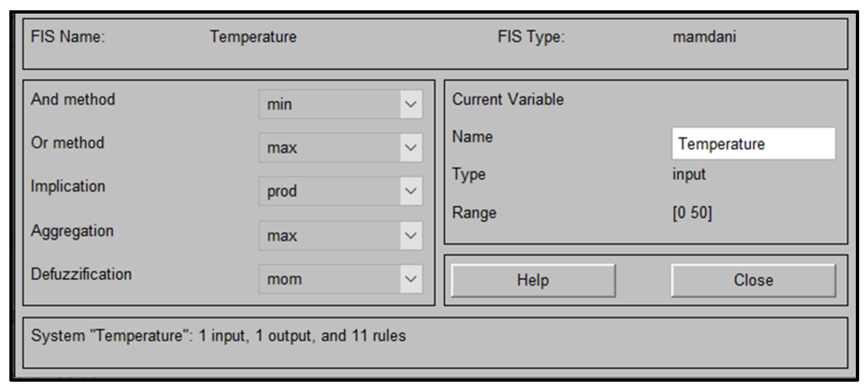The height and width of the screenshot is (392, 868).
Task: Click the Aggregation label
Action: 72,231
